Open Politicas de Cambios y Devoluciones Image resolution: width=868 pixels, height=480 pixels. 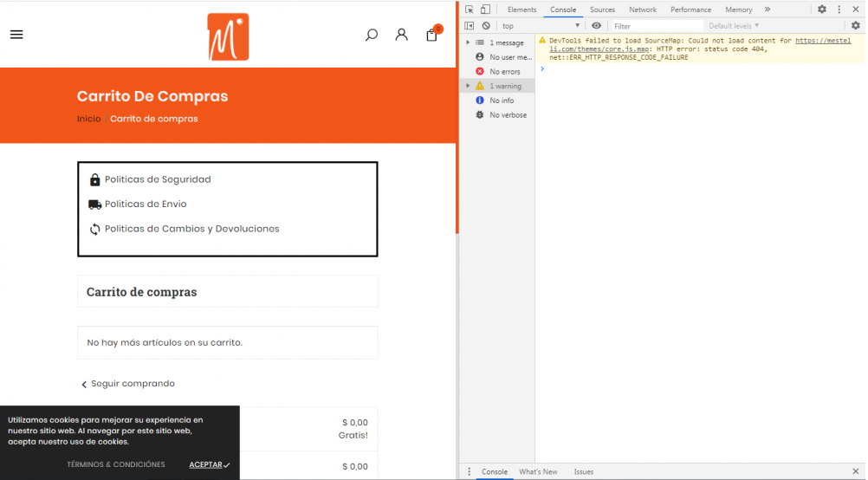tap(191, 229)
